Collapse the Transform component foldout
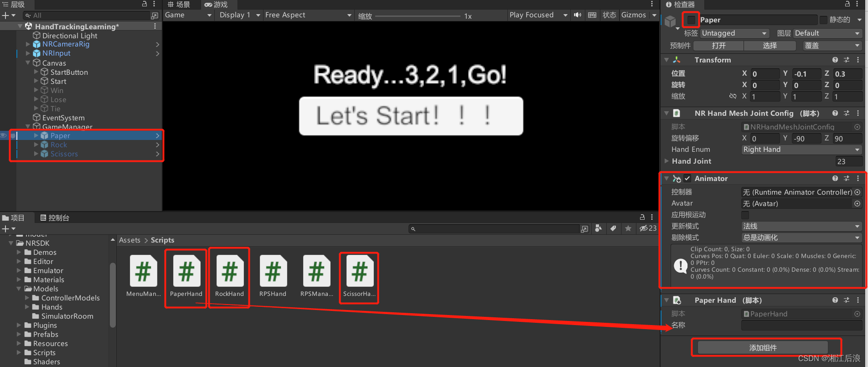This screenshot has height=367, width=868. (666, 60)
